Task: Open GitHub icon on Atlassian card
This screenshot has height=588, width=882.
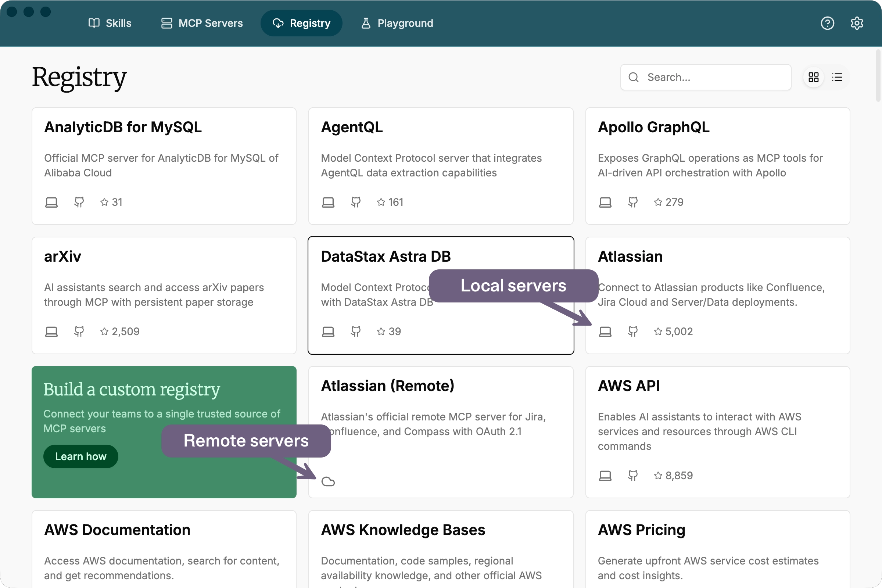Action: point(633,332)
